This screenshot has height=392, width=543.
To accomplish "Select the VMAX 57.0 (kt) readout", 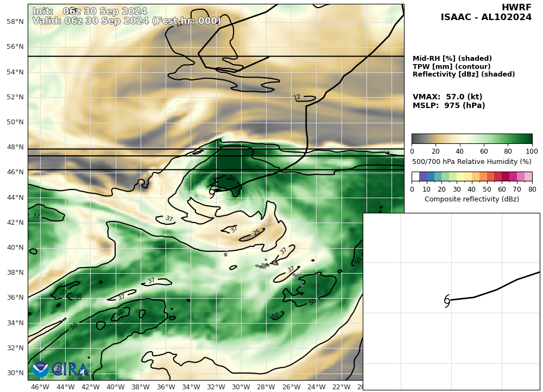I will (447, 97).
